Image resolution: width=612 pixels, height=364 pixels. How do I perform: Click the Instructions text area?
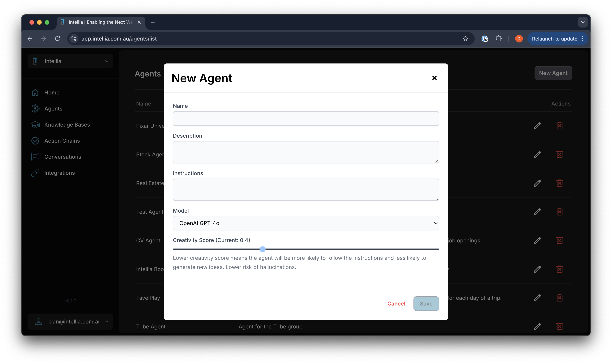(x=306, y=190)
